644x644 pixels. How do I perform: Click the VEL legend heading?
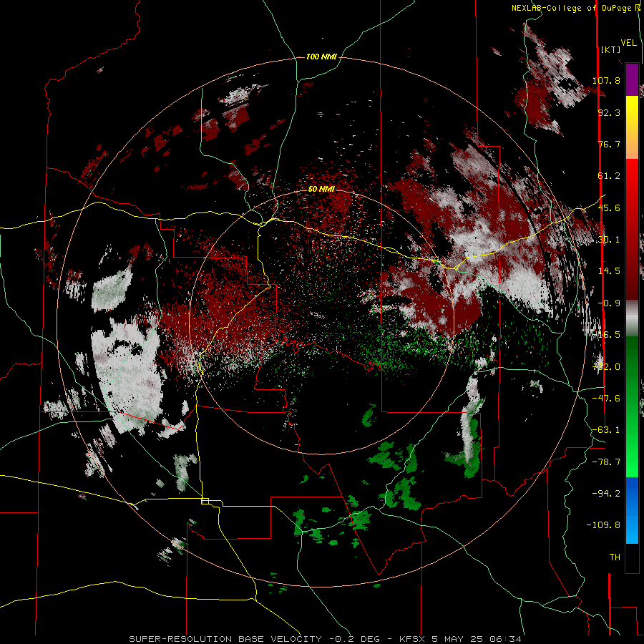pos(629,43)
